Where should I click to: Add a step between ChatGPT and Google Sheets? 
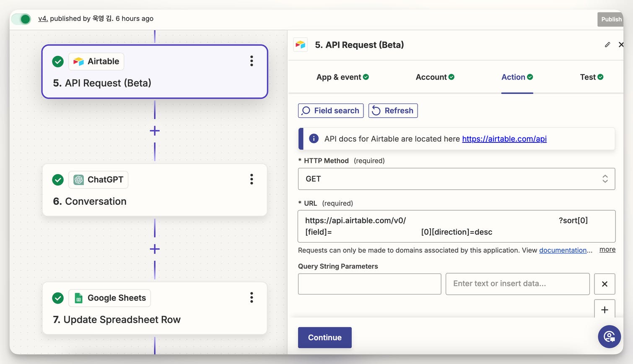coord(155,249)
